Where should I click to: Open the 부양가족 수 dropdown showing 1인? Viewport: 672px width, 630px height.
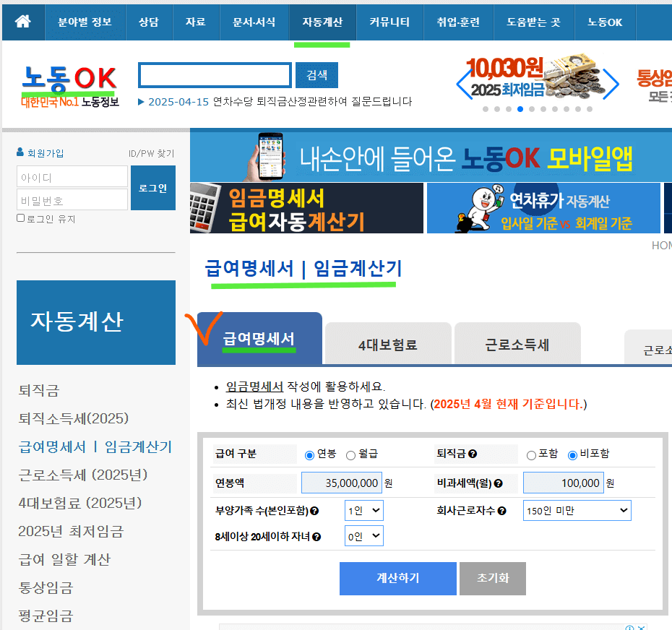click(x=363, y=509)
